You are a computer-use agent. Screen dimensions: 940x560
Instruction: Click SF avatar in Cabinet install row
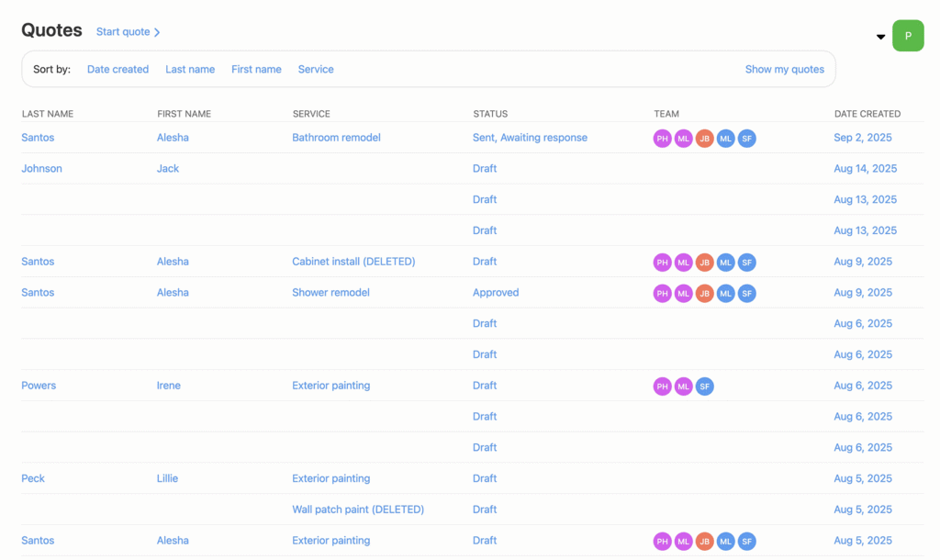point(746,263)
